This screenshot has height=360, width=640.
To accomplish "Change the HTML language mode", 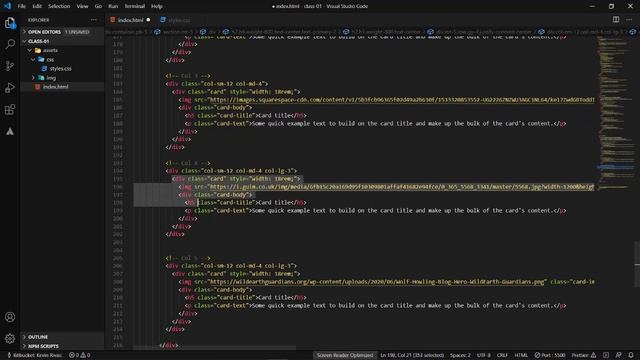I will [x=521, y=355].
